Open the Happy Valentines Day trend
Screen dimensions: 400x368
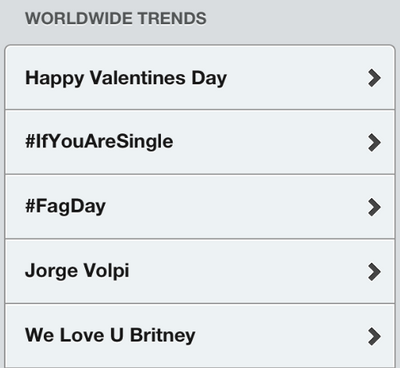(200, 78)
